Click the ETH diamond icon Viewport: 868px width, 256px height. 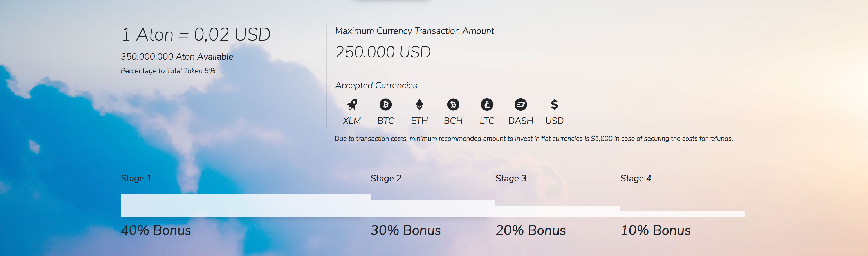419,104
